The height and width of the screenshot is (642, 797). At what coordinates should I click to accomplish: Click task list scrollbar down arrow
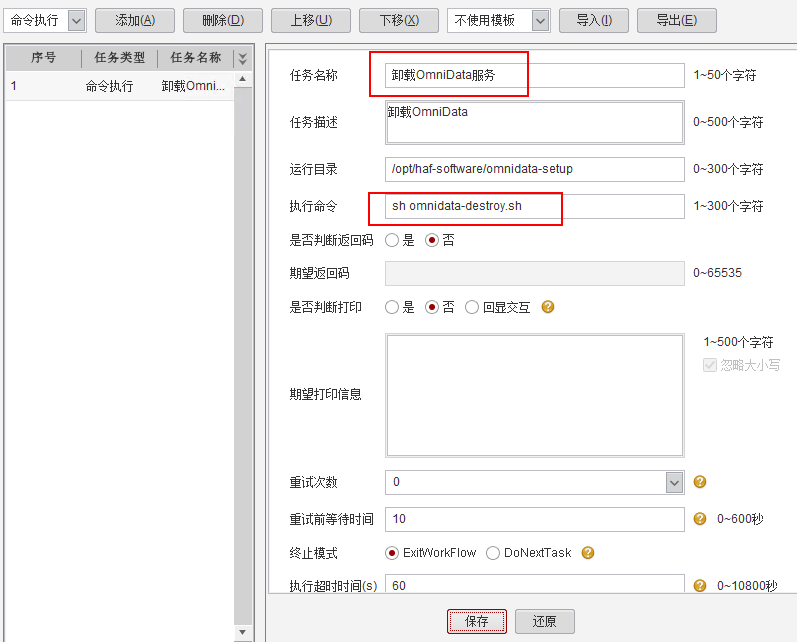[242, 632]
